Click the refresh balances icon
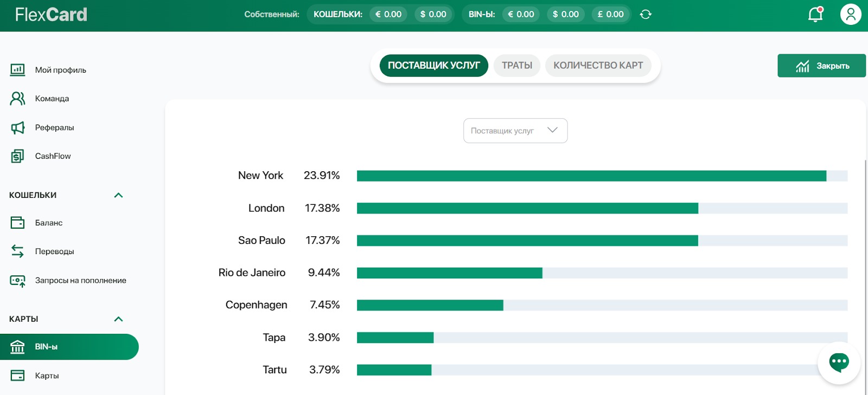 tap(646, 15)
